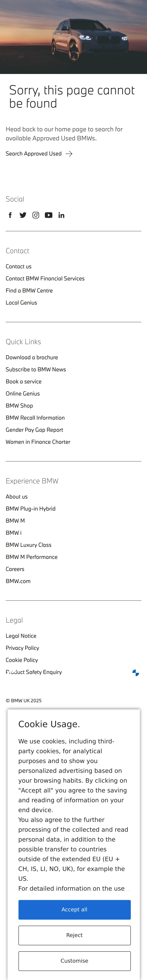147x980 pixels.
Task: Reject cookies in the banner
Action: [x=75, y=935]
